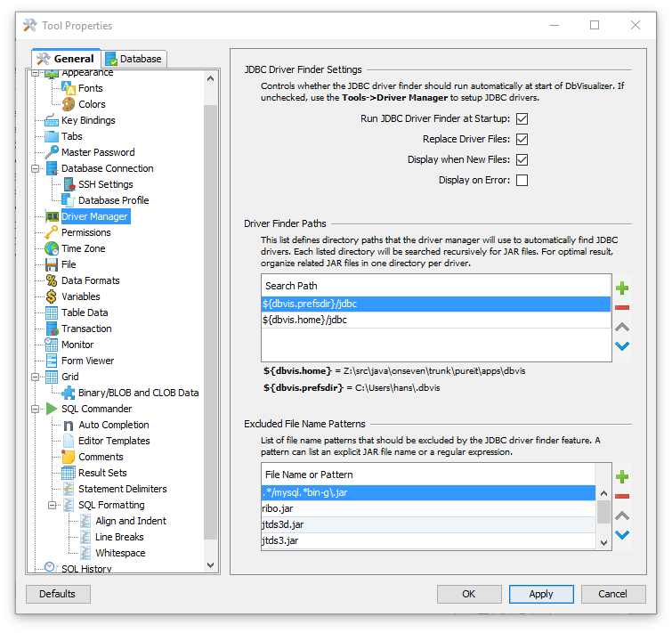Click green plus icon beside Search Path list
This screenshot has width=672, height=633.
622,288
